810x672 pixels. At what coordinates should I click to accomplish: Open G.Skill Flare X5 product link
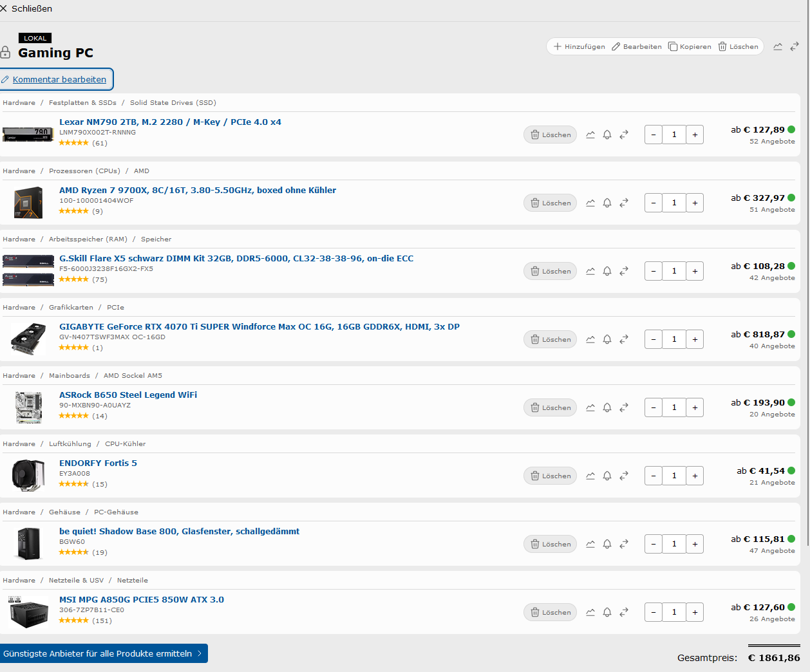pyautogui.click(x=236, y=258)
